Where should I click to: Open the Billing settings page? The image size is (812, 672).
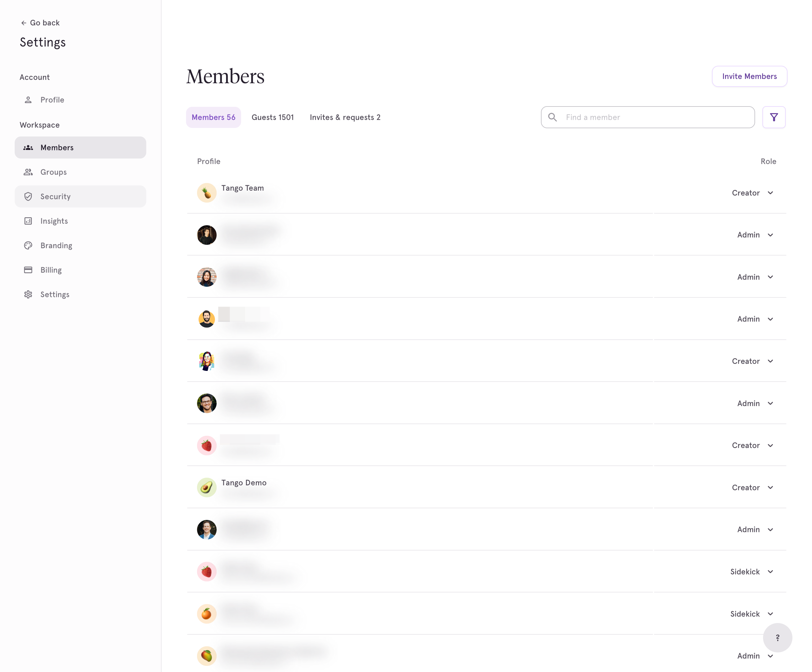click(80, 270)
